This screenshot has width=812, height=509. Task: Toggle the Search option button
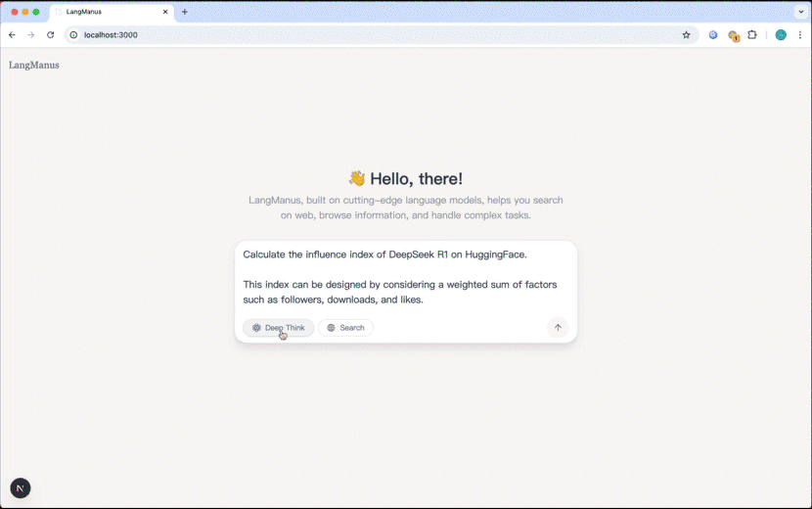[345, 328]
